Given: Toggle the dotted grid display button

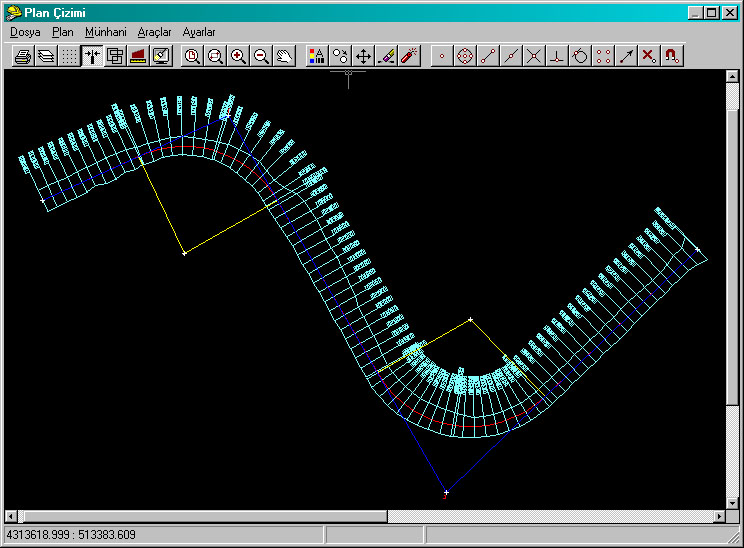Looking at the screenshot, I should [68, 56].
